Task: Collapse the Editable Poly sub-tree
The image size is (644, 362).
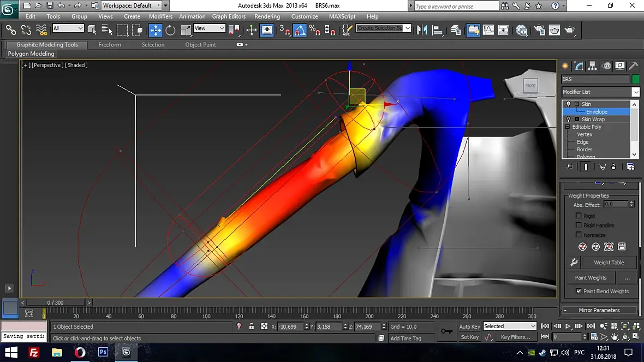Action: tap(568, 127)
